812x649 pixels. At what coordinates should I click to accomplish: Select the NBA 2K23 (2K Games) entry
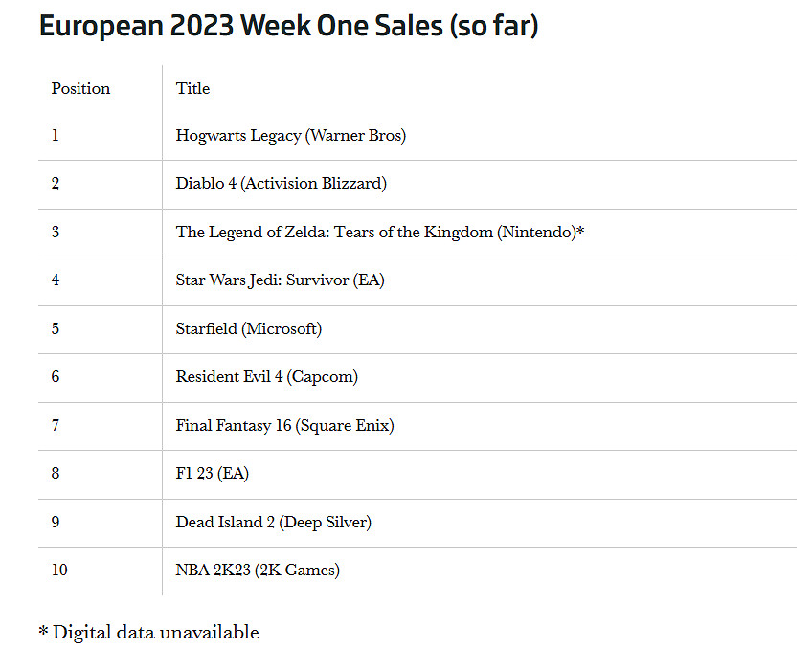pos(257,571)
